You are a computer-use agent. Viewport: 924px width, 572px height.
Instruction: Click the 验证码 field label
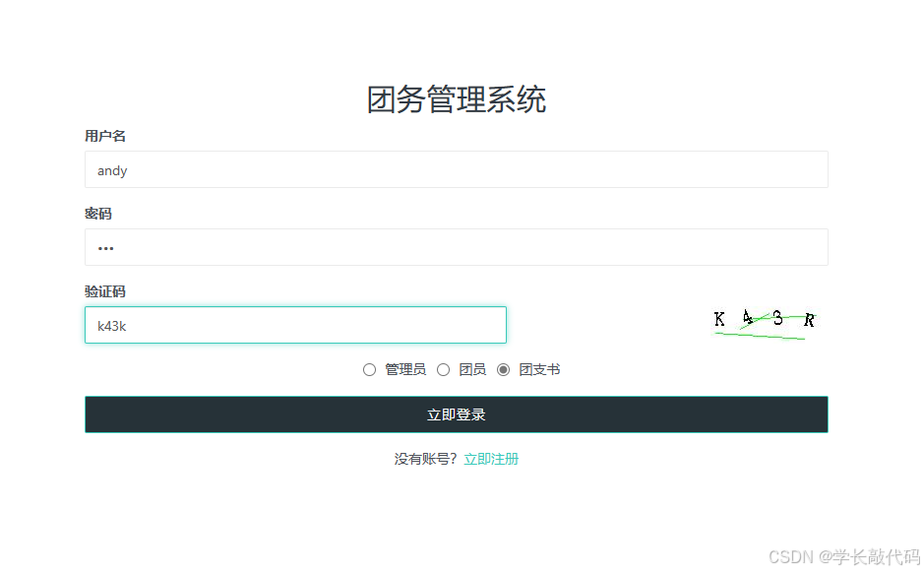tap(105, 291)
